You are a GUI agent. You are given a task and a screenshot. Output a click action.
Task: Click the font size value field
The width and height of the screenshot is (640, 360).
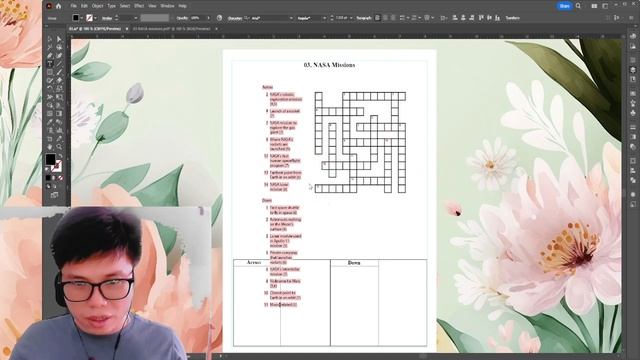tap(342, 18)
